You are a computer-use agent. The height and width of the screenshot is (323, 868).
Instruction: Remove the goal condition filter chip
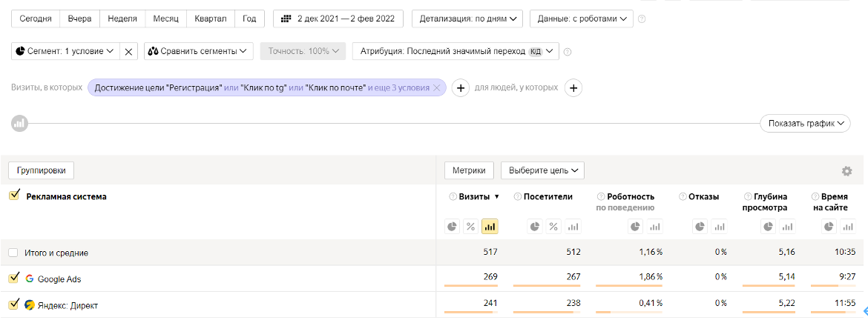pyautogui.click(x=437, y=88)
